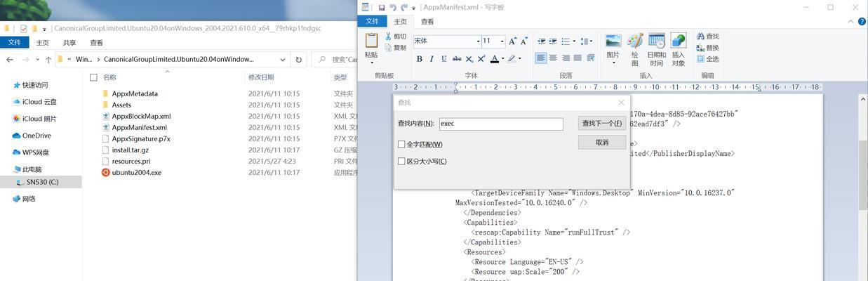Click the Shrink font size icon
This screenshot has height=281, width=868.
(524, 41)
